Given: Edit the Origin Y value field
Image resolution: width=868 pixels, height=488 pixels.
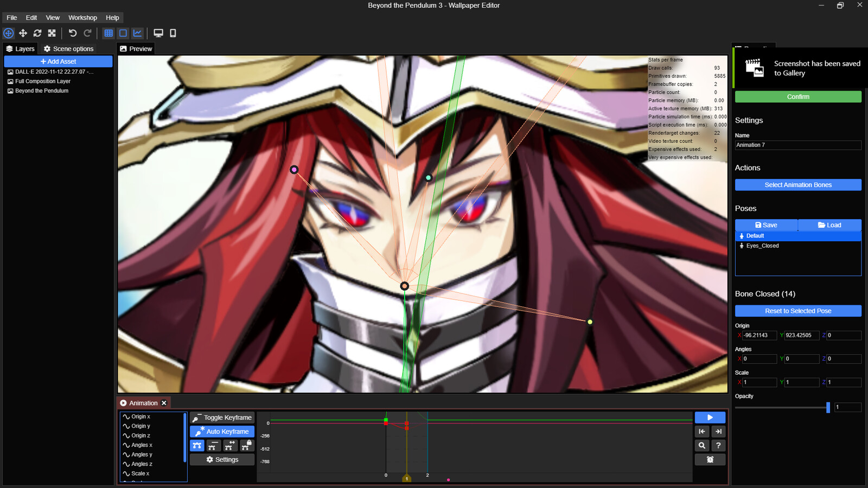Looking at the screenshot, I should point(801,335).
